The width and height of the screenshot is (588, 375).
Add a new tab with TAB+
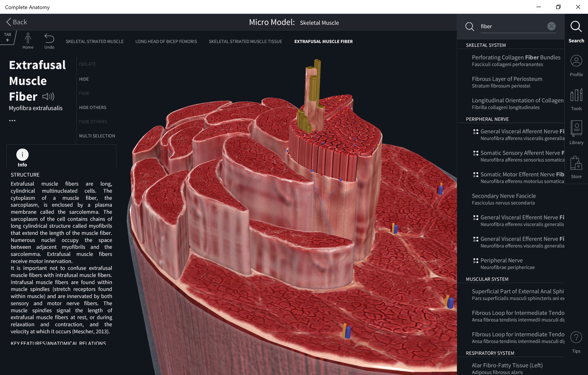[x=7, y=37]
